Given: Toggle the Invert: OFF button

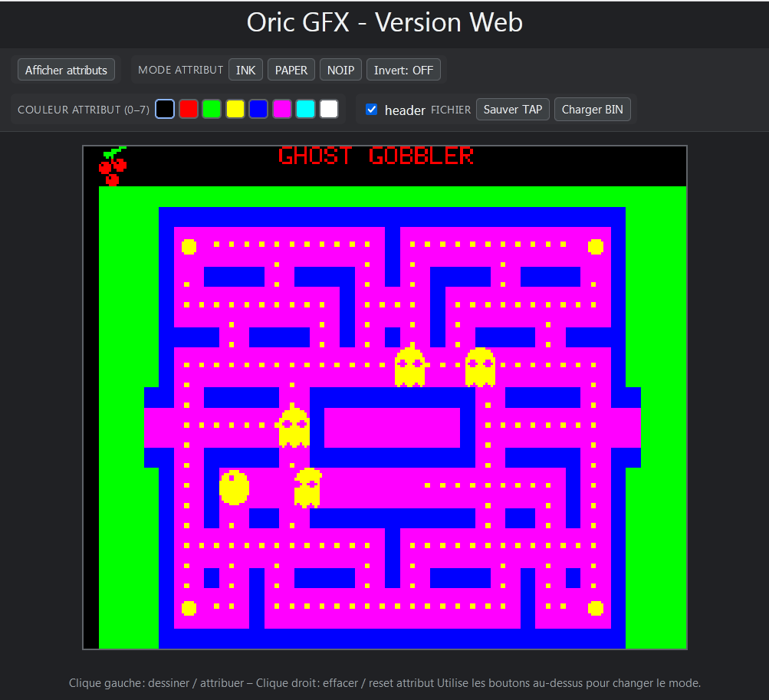Looking at the screenshot, I should (x=403, y=70).
